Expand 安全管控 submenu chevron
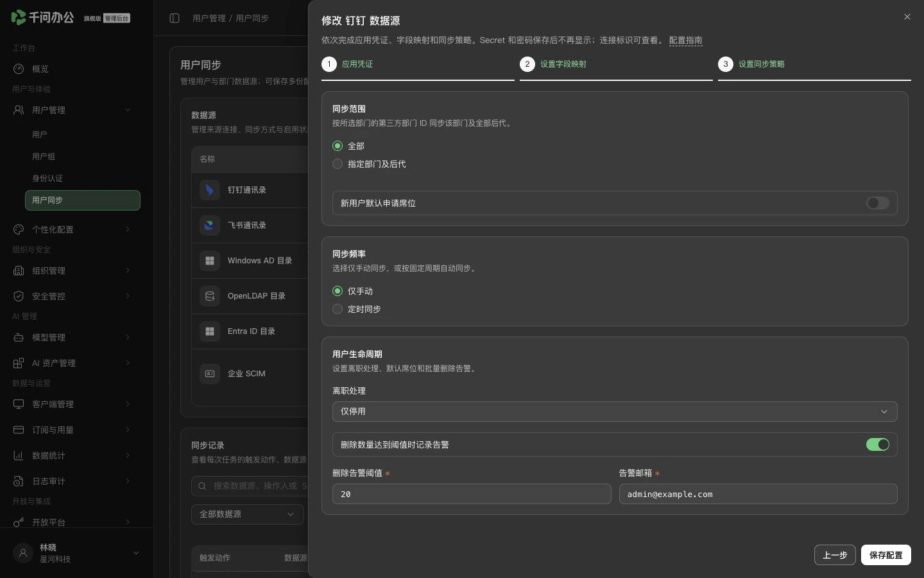924x578 pixels. 128,296
